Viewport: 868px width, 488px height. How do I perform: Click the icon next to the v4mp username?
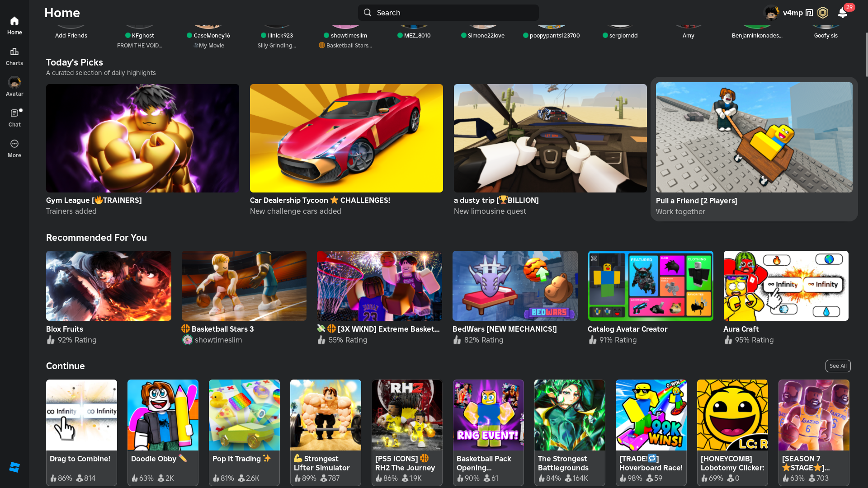(x=809, y=13)
